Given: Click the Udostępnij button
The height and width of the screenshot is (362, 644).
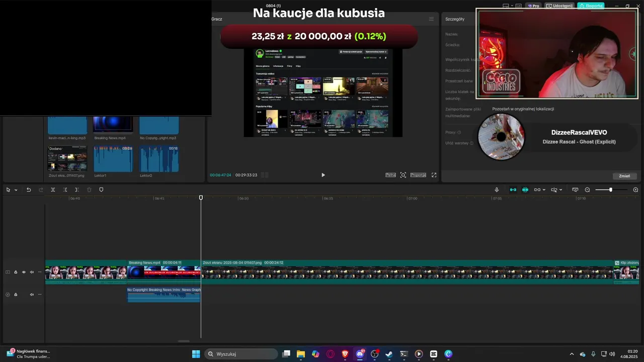Looking at the screenshot, I should click(559, 6).
